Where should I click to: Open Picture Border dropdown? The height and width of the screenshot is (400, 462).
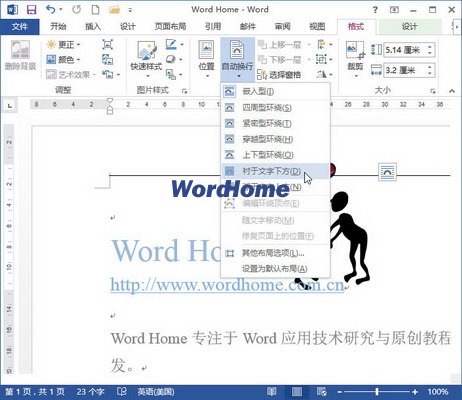pos(175,44)
